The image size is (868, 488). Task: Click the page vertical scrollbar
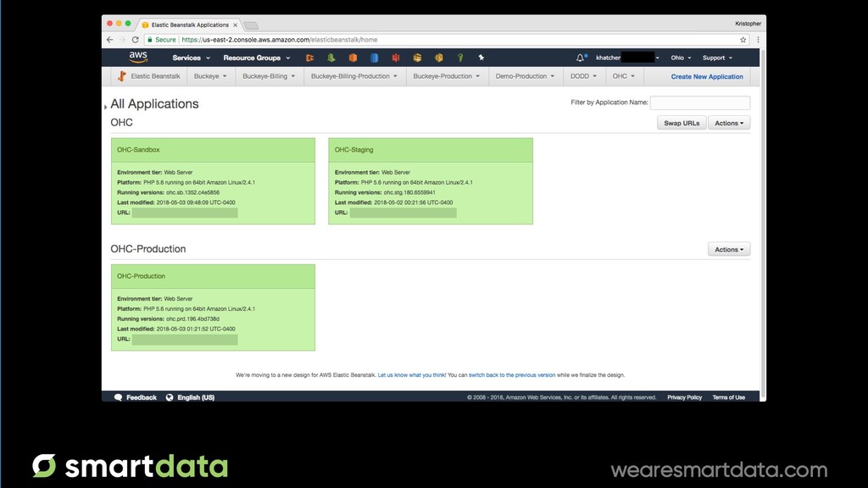click(764, 224)
